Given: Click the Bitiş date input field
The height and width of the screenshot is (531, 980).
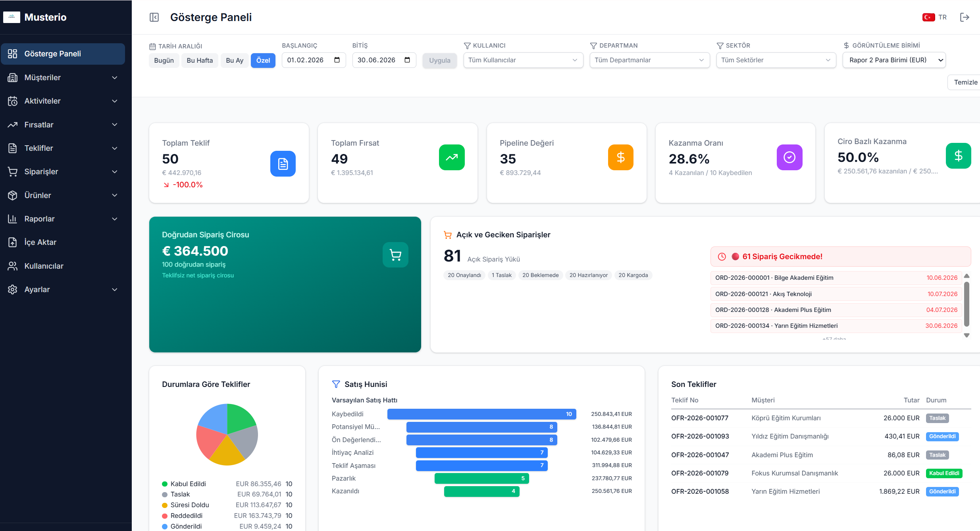Looking at the screenshot, I should pyautogui.click(x=384, y=60).
